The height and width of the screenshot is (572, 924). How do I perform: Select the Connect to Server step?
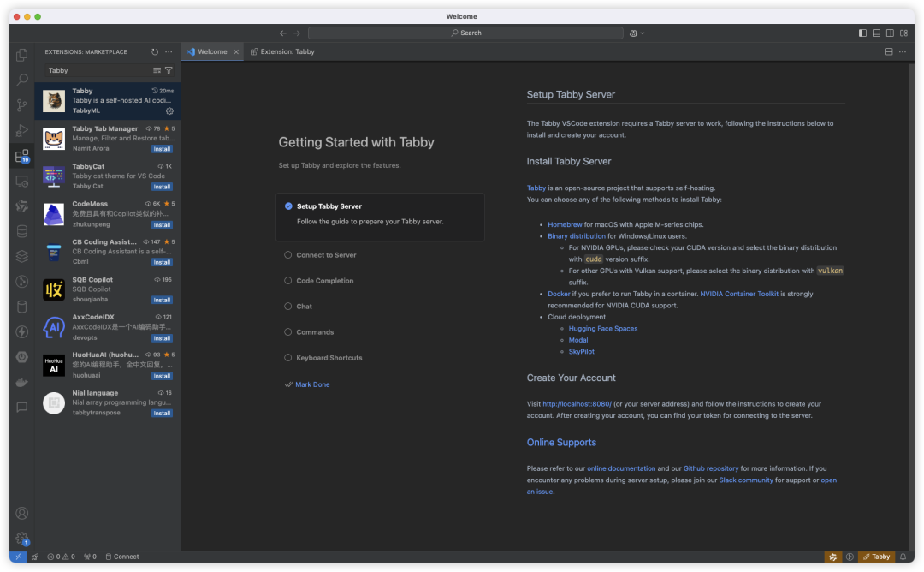click(326, 255)
